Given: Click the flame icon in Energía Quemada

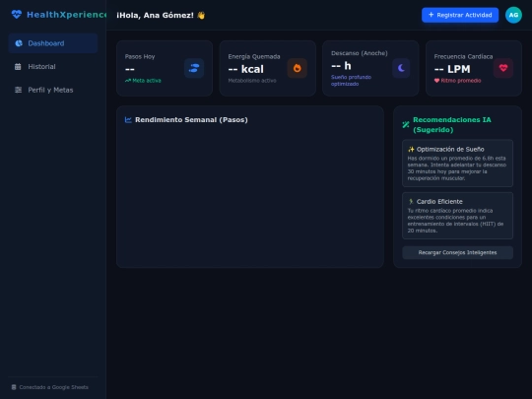Looking at the screenshot, I should (298, 68).
